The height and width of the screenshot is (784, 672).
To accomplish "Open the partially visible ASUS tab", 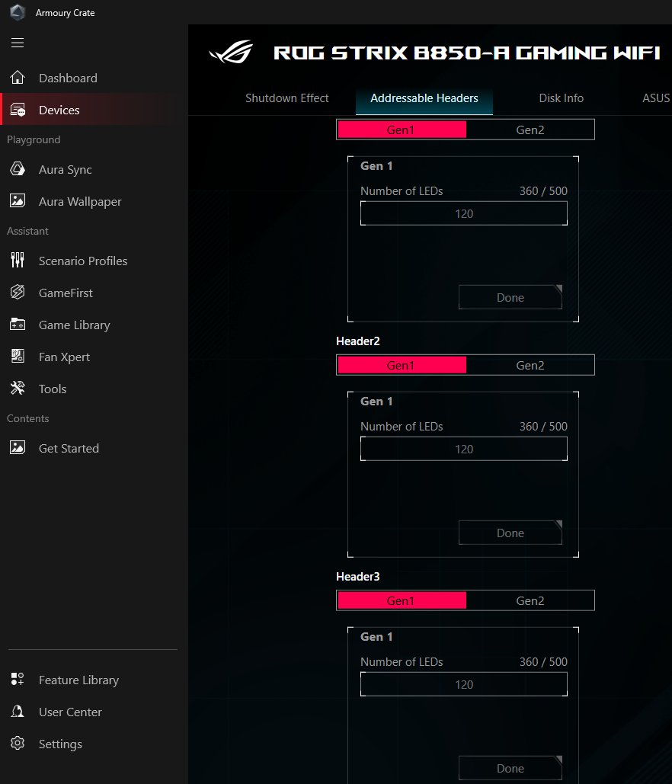I will pyautogui.click(x=655, y=98).
